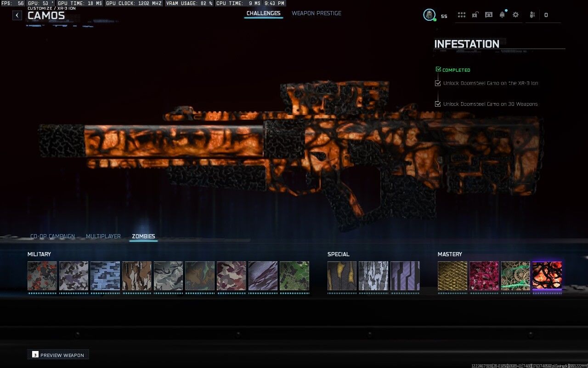The image size is (588, 368).
Task: Select the olive-brown blurred Military camo
Action: [200, 276]
